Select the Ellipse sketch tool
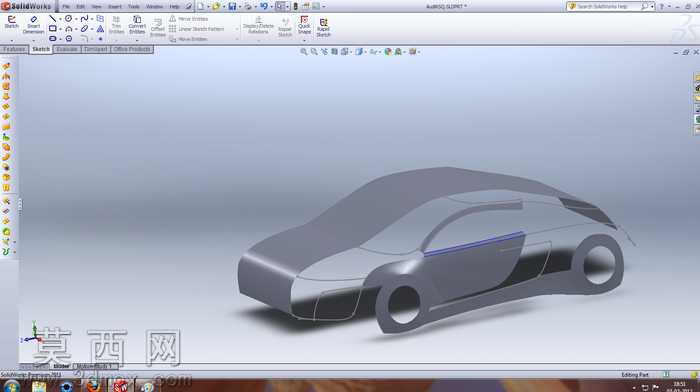Viewport: 700px width, 392px height. pyautogui.click(x=84, y=29)
